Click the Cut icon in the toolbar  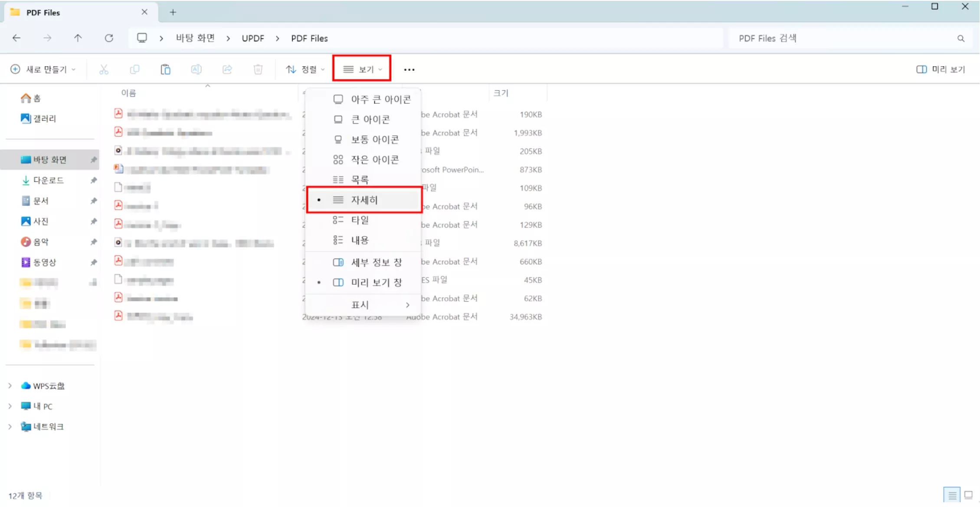[x=104, y=69]
